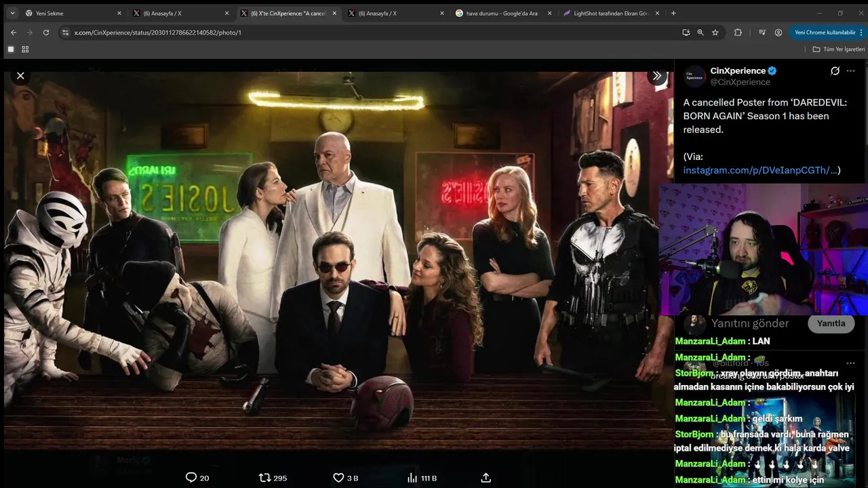This screenshot has width=868, height=488.
Task: Switch to the LightShot tab
Action: tap(612, 13)
